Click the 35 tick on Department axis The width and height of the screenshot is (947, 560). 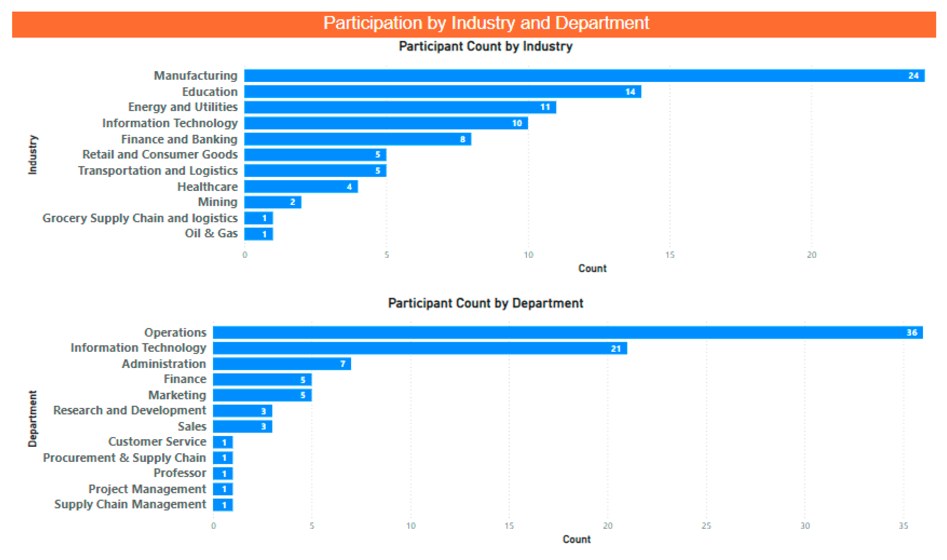903,526
